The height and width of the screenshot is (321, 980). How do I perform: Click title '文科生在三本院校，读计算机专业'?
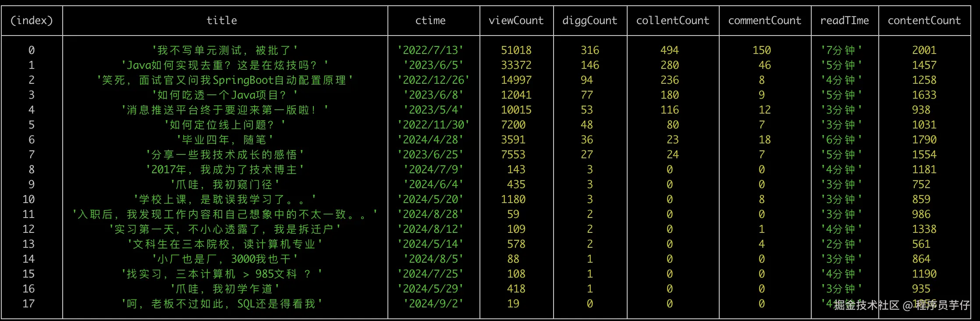tap(225, 244)
